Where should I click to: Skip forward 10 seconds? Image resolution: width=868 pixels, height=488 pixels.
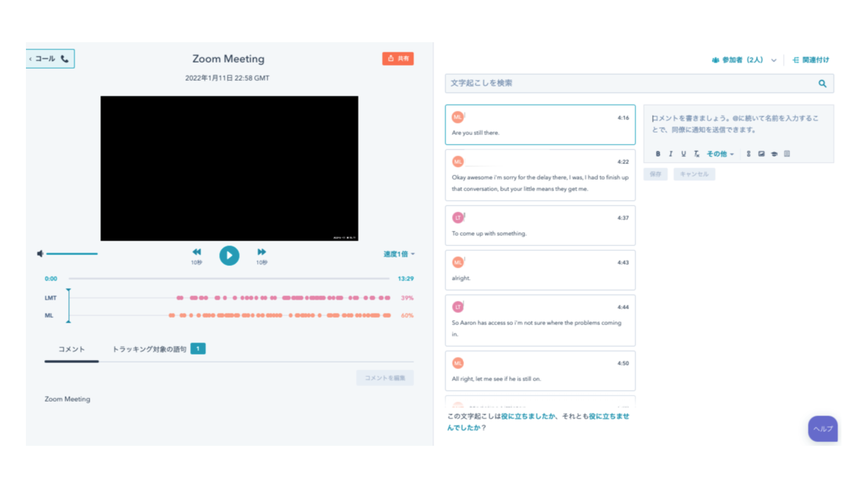click(x=262, y=252)
